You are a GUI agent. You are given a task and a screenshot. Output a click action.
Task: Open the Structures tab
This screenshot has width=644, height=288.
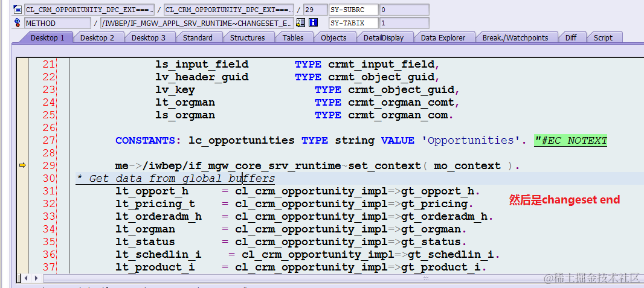(247, 38)
